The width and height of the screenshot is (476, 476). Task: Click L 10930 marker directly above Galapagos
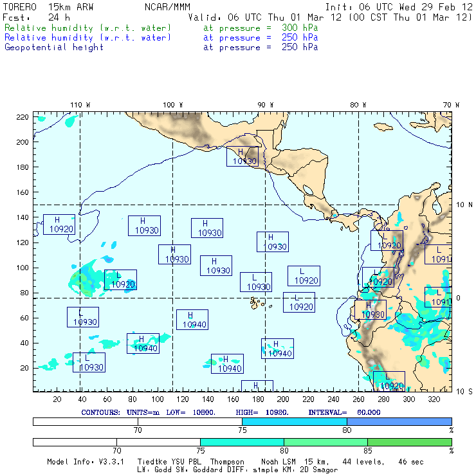256,282
